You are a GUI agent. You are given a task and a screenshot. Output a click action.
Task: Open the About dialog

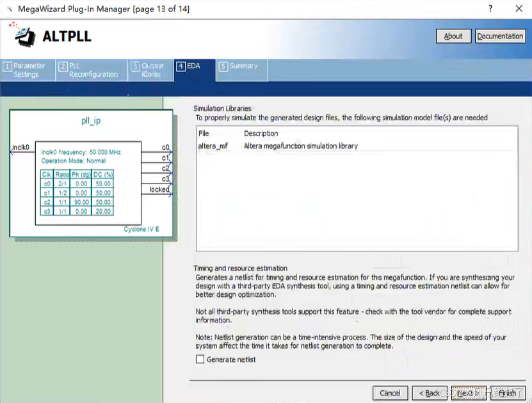coord(453,36)
